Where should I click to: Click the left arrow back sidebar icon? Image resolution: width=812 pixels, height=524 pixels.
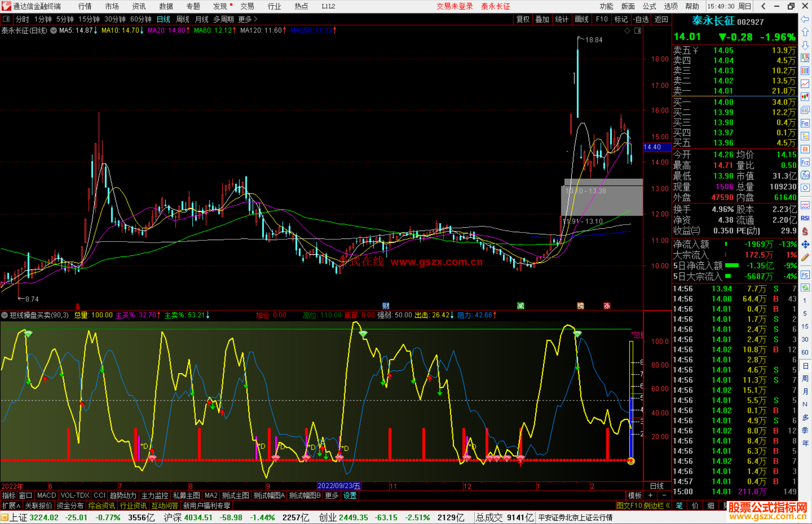pyautogui.click(x=805, y=19)
